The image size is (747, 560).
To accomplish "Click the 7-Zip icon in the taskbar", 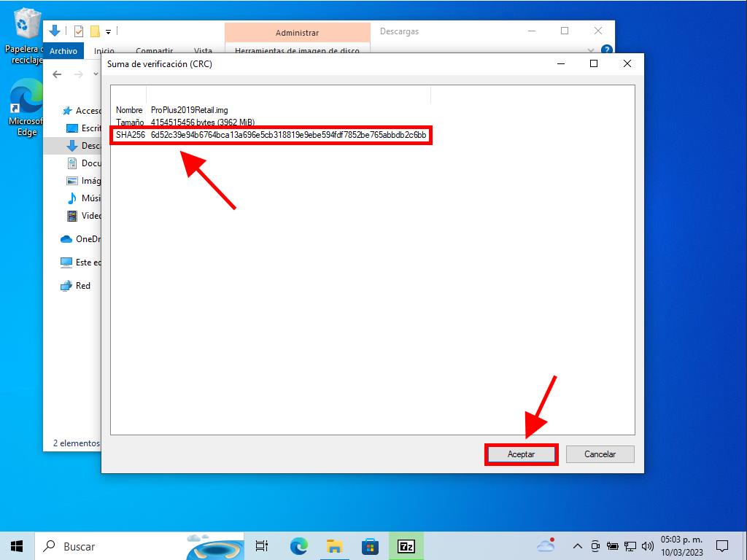I will pyautogui.click(x=406, y=546).
